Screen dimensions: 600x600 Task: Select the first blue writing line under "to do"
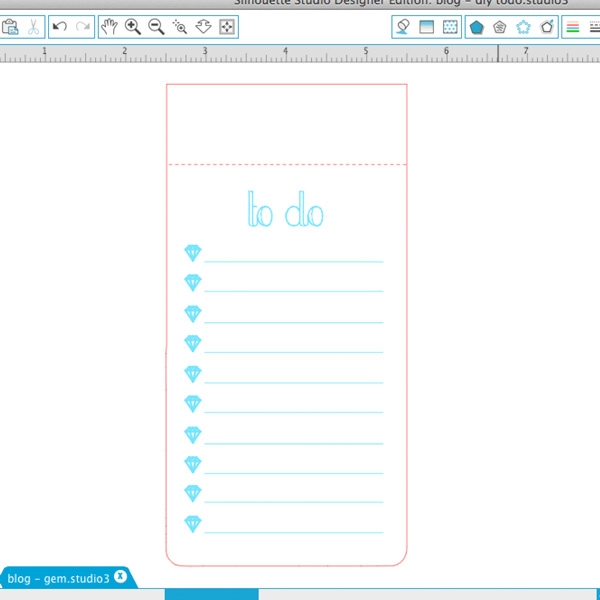pyautogui.click(x=293, y=262)
